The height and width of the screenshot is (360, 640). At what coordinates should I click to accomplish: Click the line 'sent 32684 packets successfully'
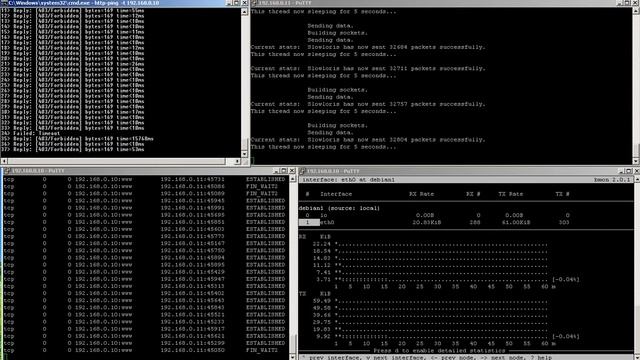pyautogui.click(x=368, y=47)
